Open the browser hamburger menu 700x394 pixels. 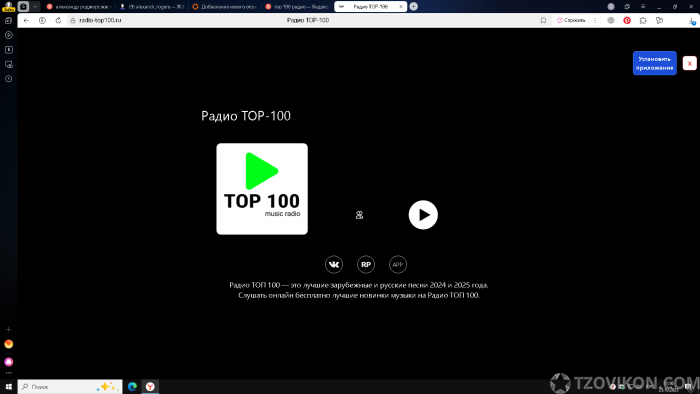coord(643,7)
